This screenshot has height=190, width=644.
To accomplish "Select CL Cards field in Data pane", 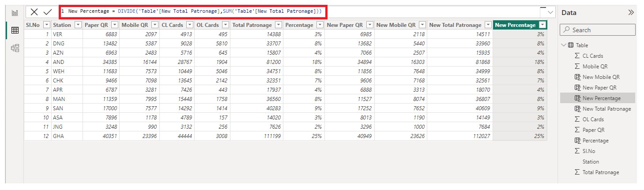I will point(593,56).
